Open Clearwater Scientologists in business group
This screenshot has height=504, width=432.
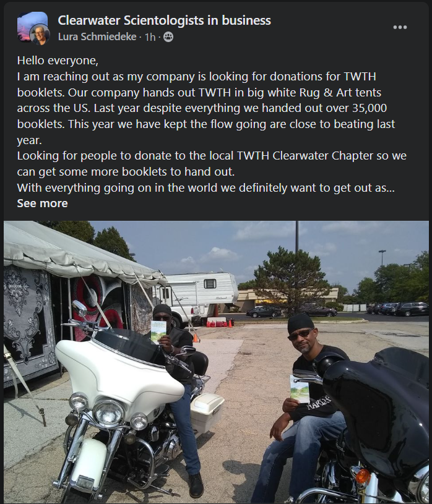click(x=164, y=20)
